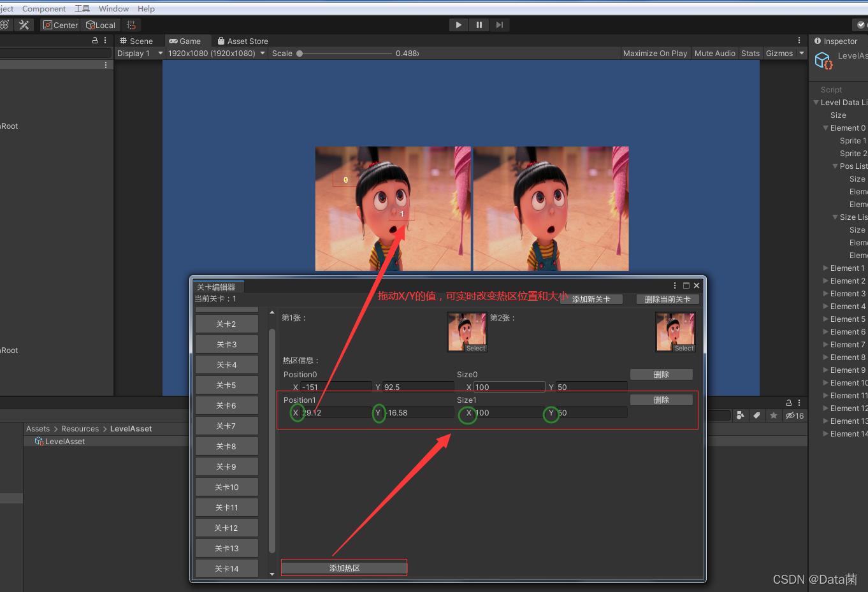Select the Inspector tab
Viewport: 868px width, 592px height.
(x=835, y=41)
